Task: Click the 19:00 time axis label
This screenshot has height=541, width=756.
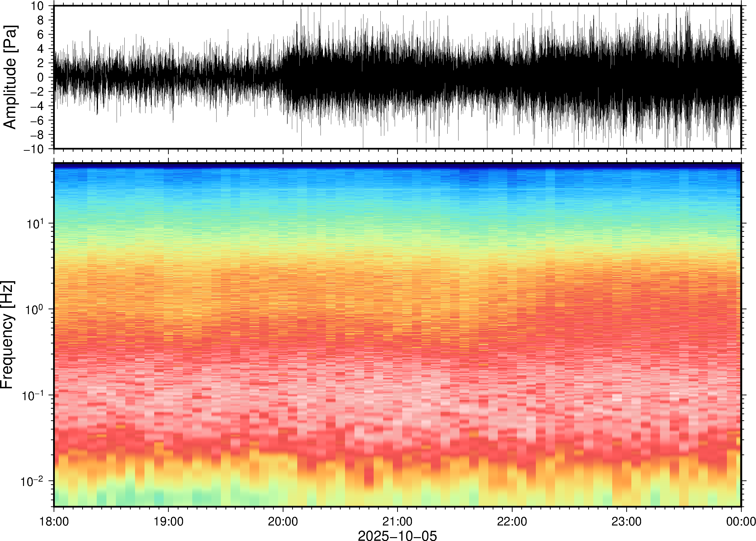Action: (168, 521)
